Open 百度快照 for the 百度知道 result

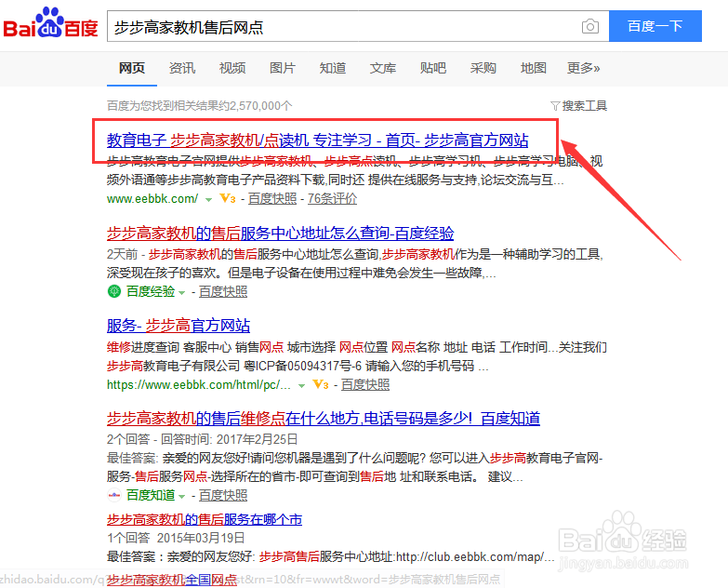[x=223, y=496]
